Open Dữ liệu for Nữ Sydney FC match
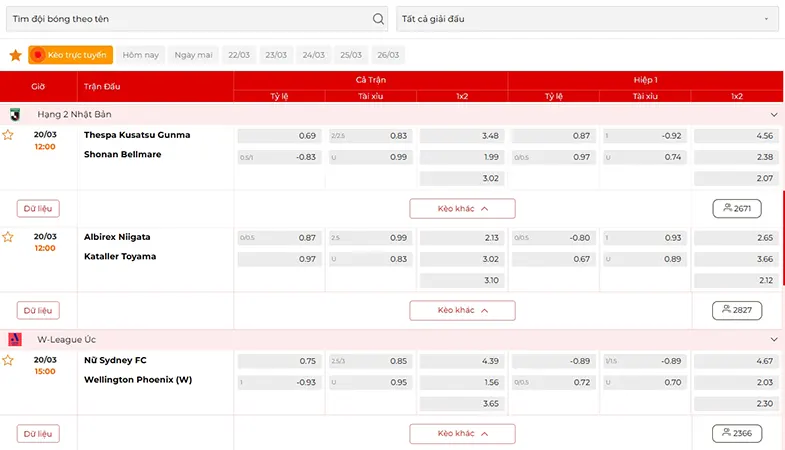 tap(38, 433)
